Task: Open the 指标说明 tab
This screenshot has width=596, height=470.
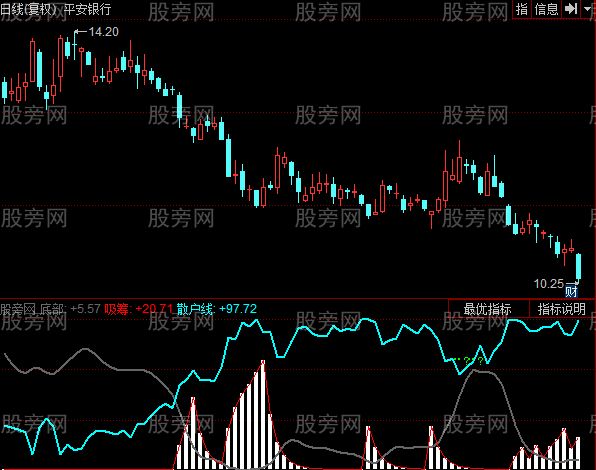Action: (562, 309)
